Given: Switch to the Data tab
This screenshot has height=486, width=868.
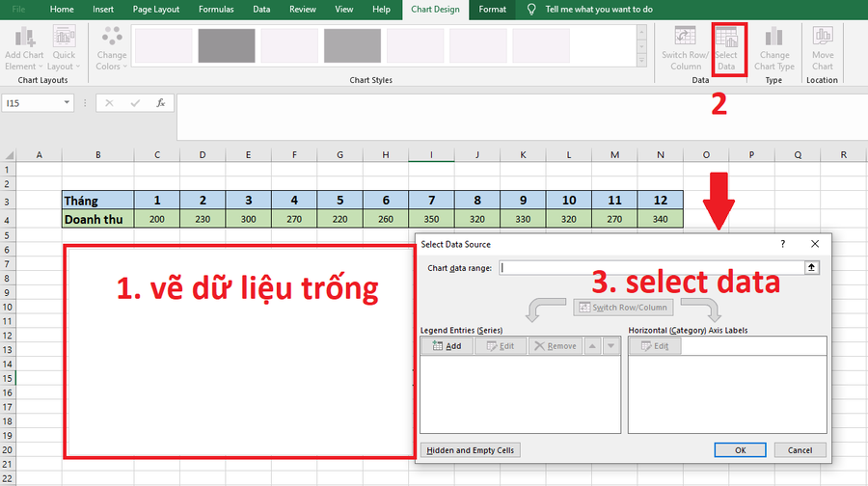Looking at the screenshot, I should tap(261, 10).
